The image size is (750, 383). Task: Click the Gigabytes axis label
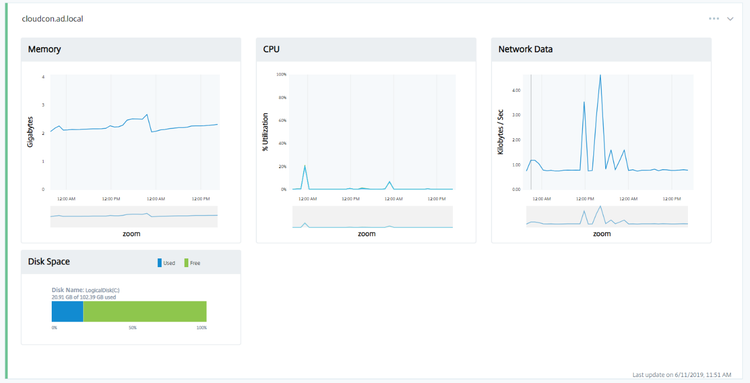coord(31,131)
